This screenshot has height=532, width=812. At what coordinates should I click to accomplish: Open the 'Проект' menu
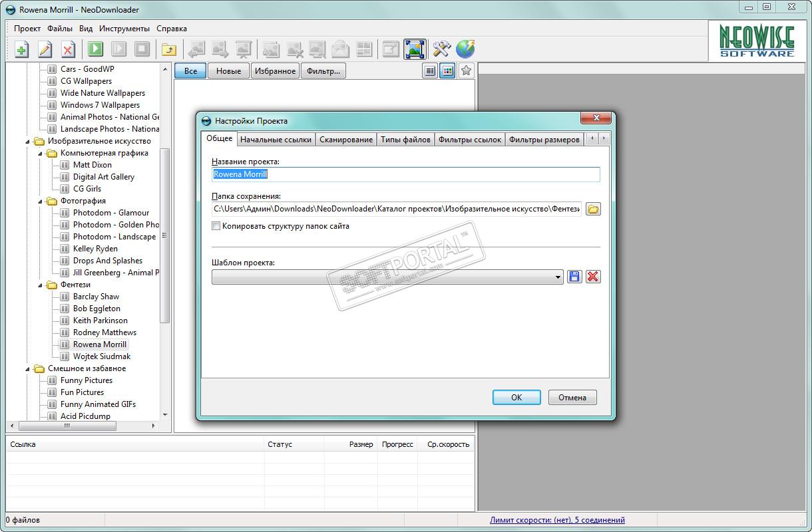pos(27,29)
